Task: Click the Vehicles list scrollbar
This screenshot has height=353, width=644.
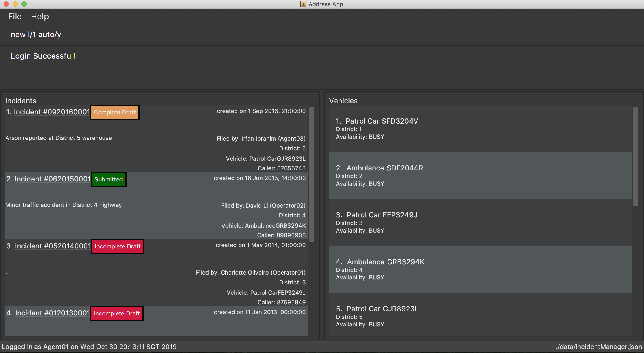Action: (x=635, y=156)
